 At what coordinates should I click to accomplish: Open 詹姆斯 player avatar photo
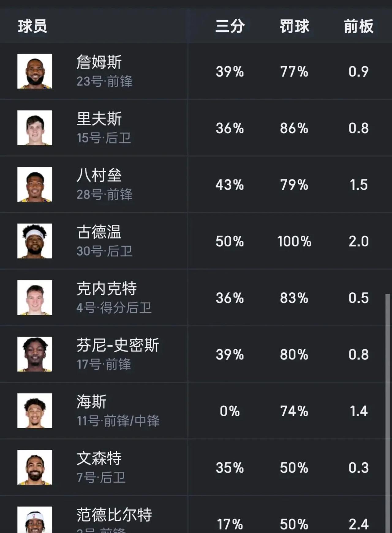pos(35,71)
